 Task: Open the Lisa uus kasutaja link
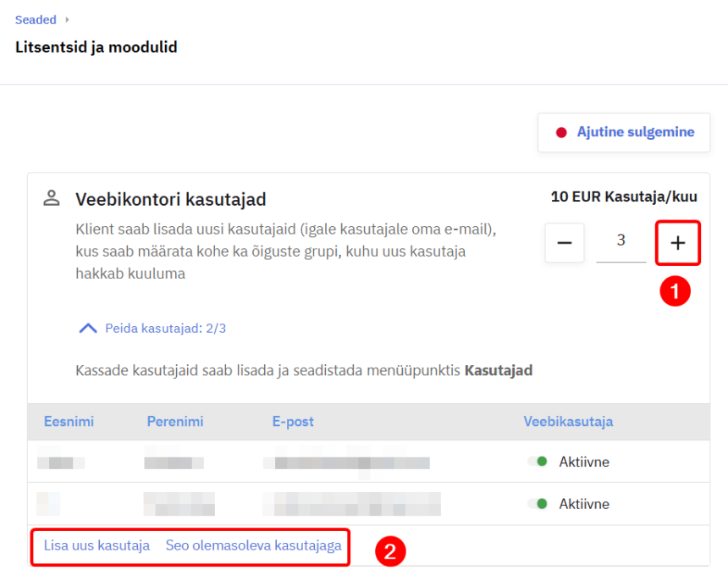pyautogui.click(x=97, y=546)
